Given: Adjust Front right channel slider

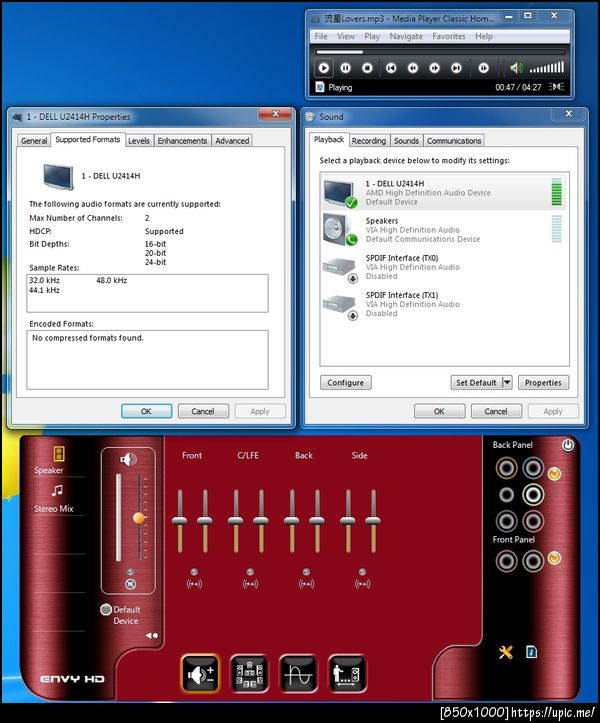Looking at the screenshot, I should (205, 521).
